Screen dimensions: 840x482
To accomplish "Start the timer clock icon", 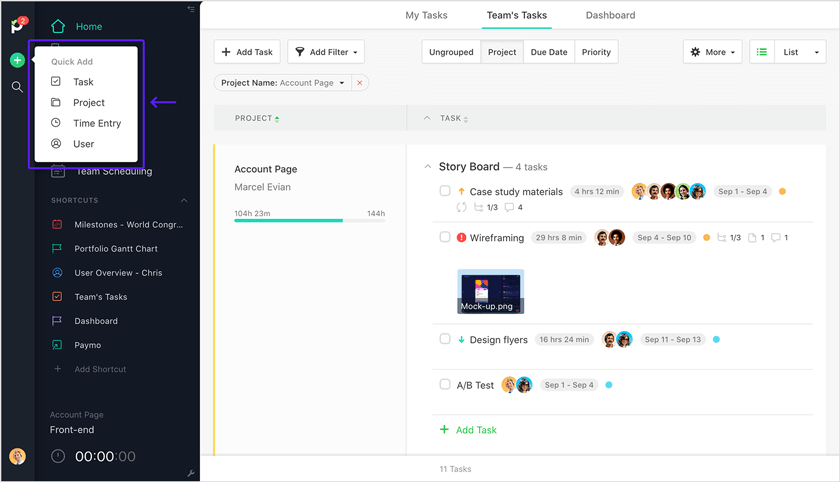I will point(58,456).
